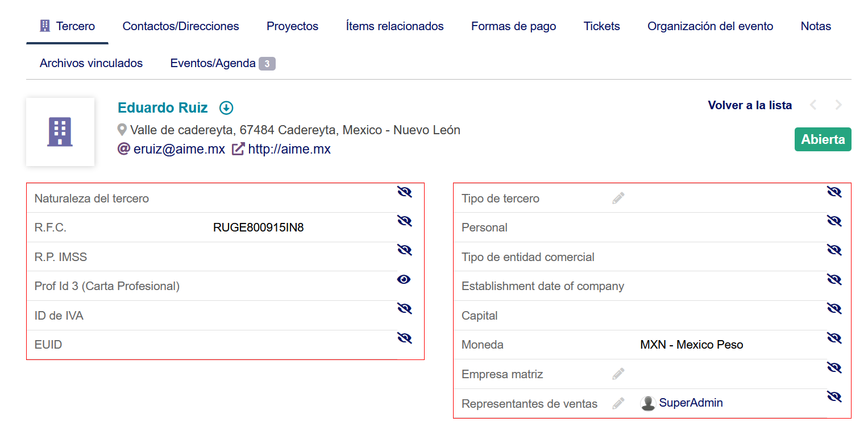868x422 pixels.
Task: Click the download vCard icon next to Eduardo Ruiz
Action: pyautogui.click(x=226, y=107)
